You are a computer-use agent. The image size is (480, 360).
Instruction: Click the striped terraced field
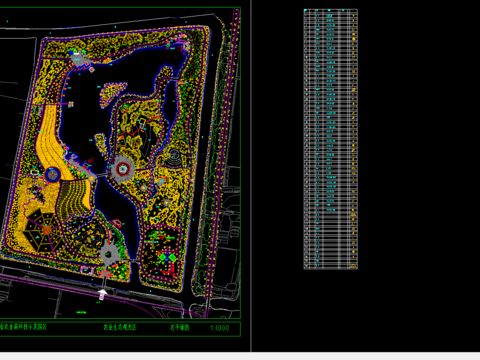pos(73,197)
